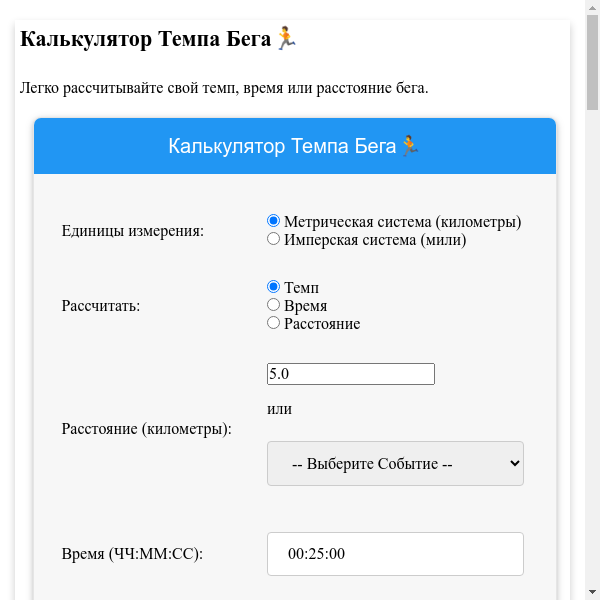600x600 pixels.
Task: Click the runner emoji in page heading
Action: coord(285,39)
